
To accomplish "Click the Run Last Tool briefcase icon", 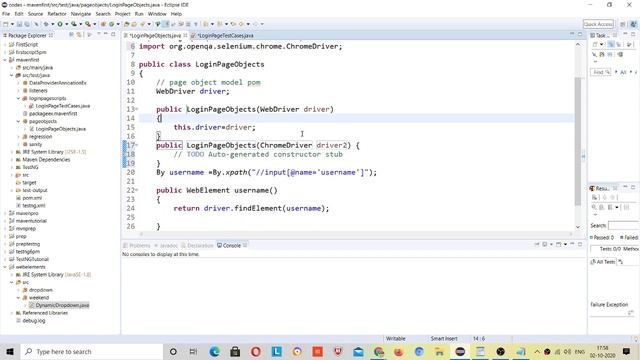I will (x=87, y=24).
